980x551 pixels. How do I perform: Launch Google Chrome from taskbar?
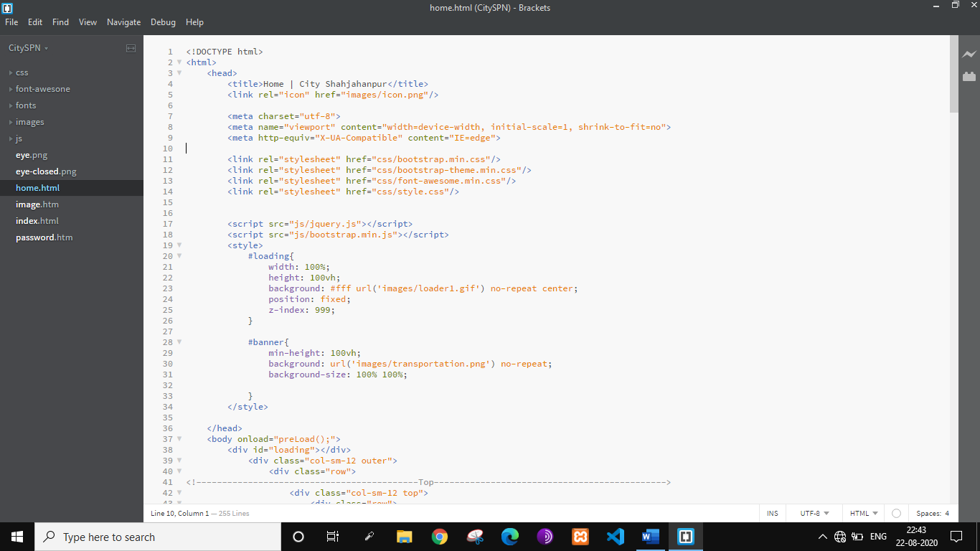pos(440,537)
